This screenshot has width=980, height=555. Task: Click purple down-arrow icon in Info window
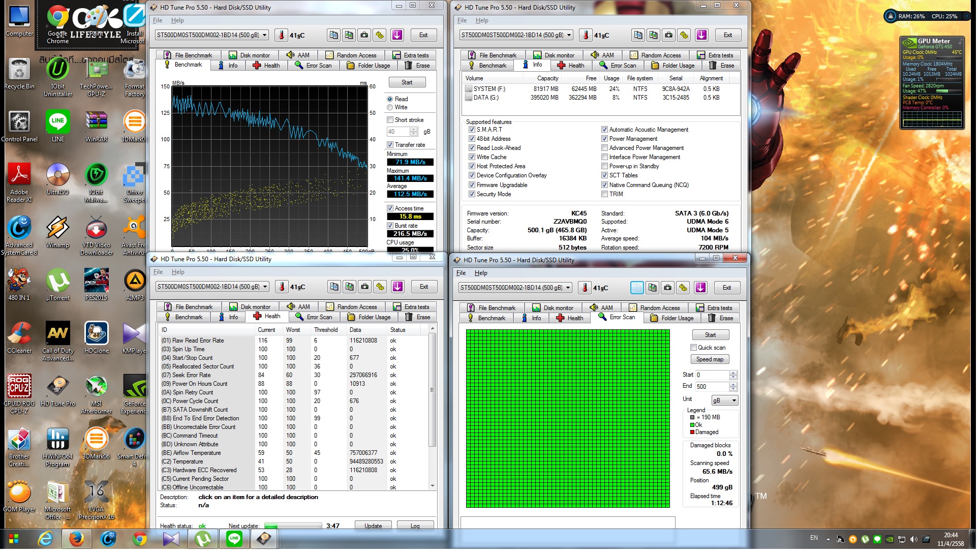click(x=701, y=35)
